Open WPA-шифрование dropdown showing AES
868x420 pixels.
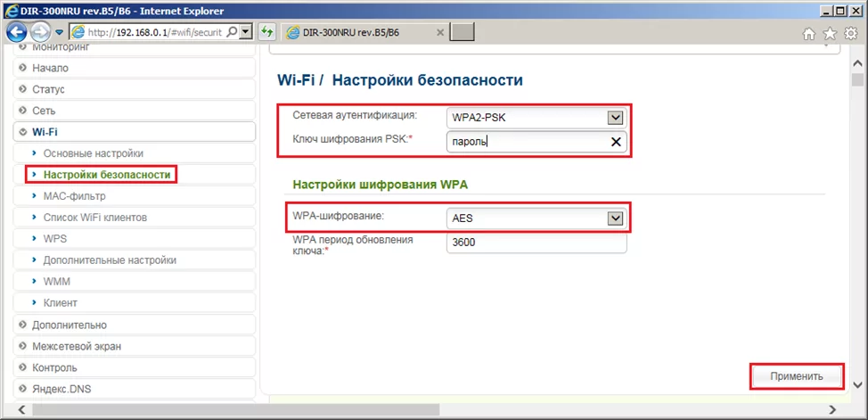[536, 218]
